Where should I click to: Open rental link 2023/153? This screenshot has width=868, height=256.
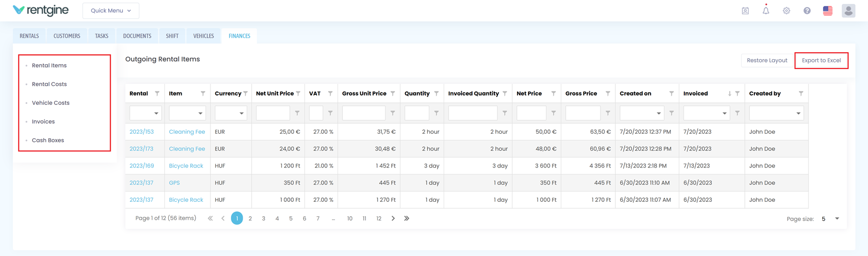141,132
